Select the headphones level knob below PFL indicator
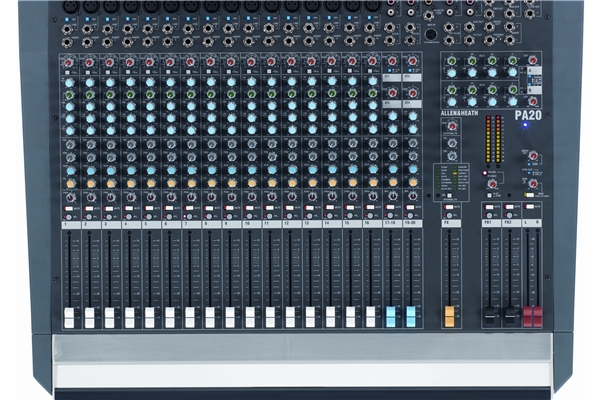Screen dimensions: 600x400 [x=492, y=184]
